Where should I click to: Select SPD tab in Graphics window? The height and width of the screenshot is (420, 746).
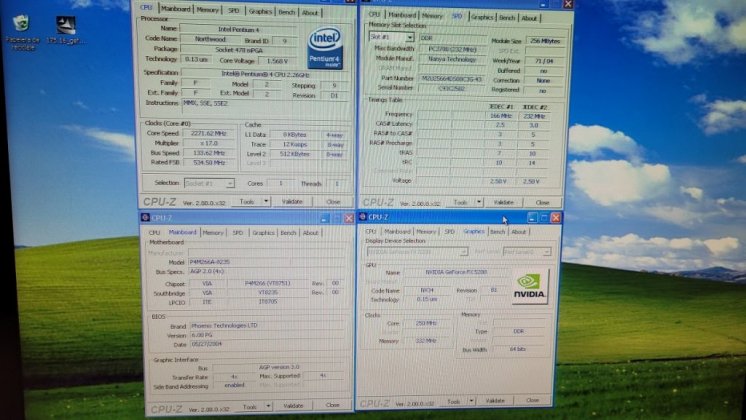click(x=449, y=232)
